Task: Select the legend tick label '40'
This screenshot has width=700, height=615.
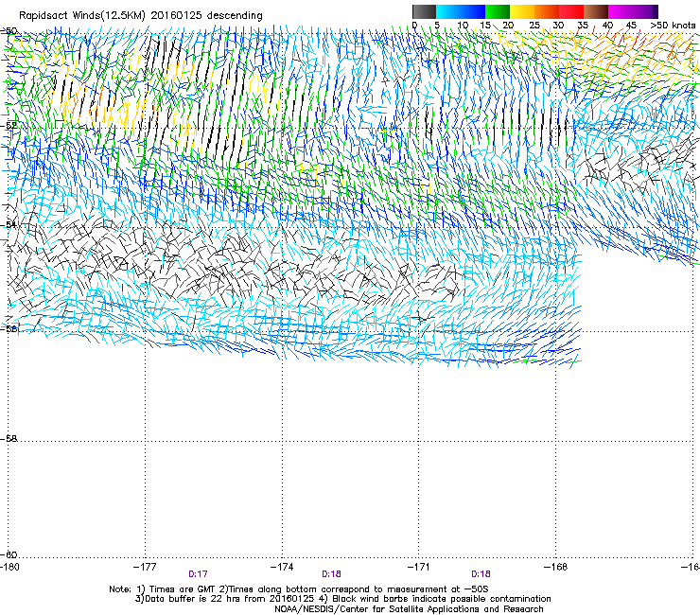Action: (607, 25)
